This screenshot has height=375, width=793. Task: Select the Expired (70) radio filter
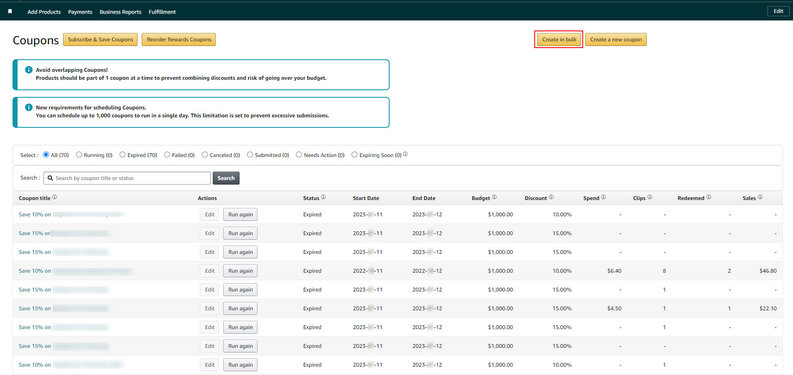click(x=122, y=155)
